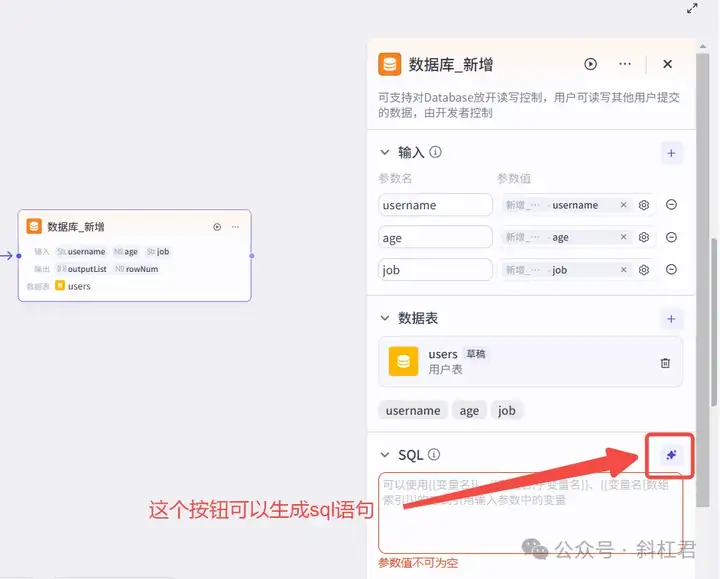
Task: Click the scrollbar up arrow
Action: point(703,46)
